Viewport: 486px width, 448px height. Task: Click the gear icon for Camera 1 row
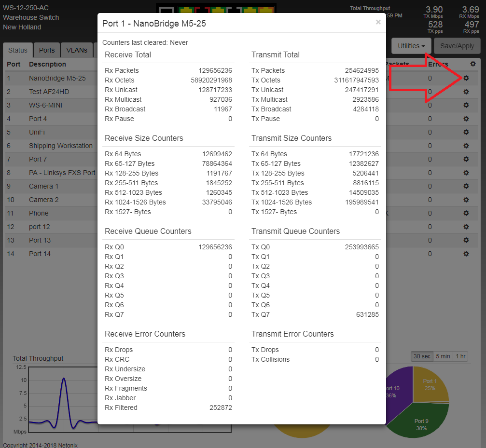tap(466, 186)
